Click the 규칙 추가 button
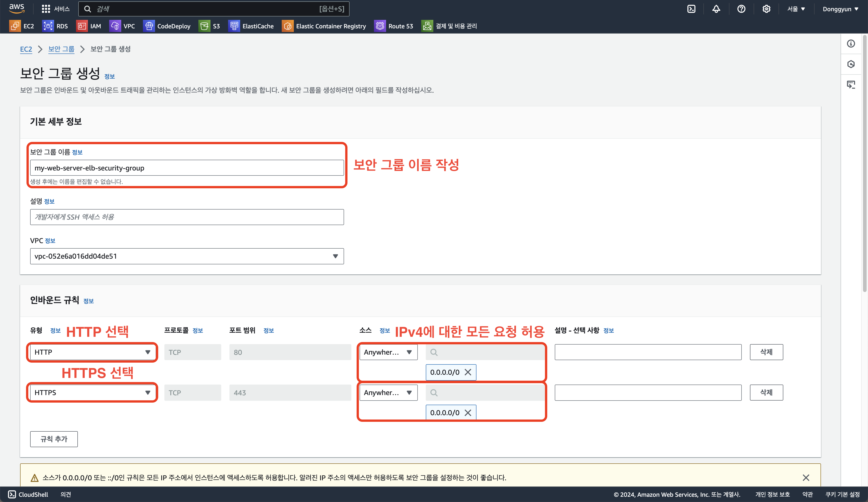868x502 pixels. (54, 439)
